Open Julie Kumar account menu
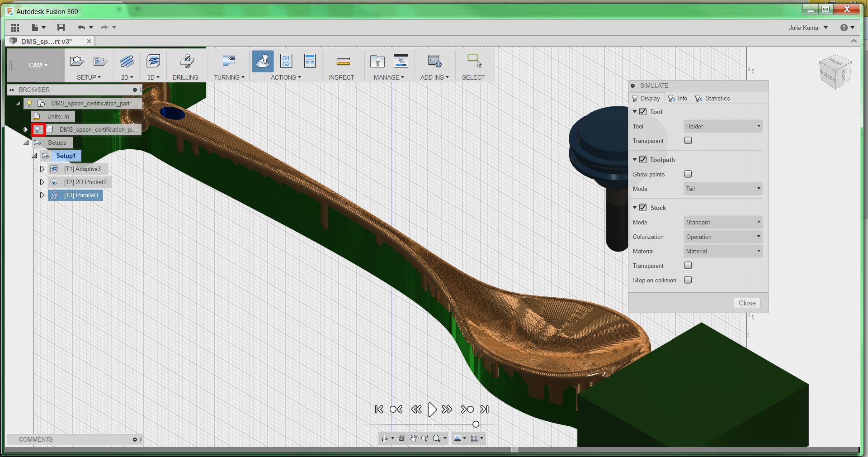This screenshot has width=868, height=457. [x=808, y=28]
